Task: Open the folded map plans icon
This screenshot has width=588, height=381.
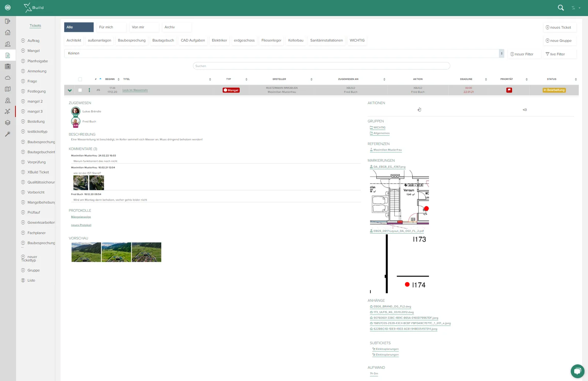Action: tap(8, 89)
